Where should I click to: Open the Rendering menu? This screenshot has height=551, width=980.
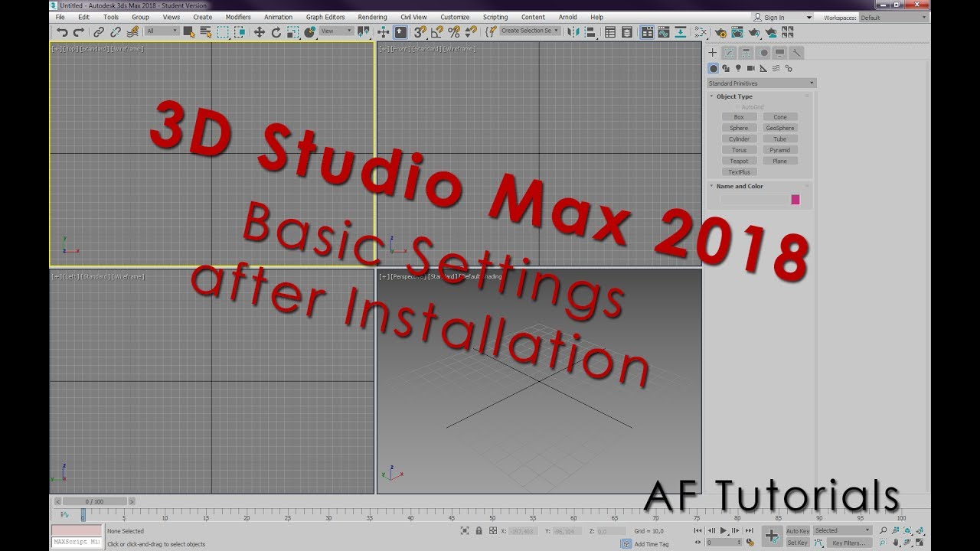[372, 17]
